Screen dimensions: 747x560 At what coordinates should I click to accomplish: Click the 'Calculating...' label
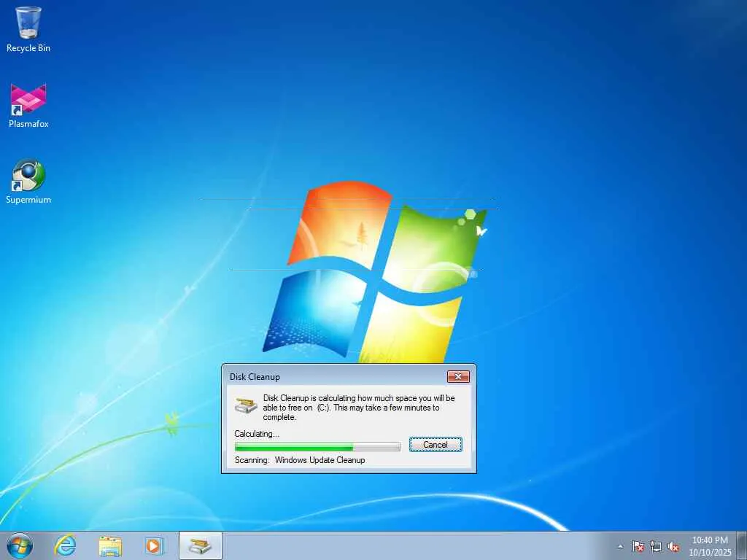point(257,434)
